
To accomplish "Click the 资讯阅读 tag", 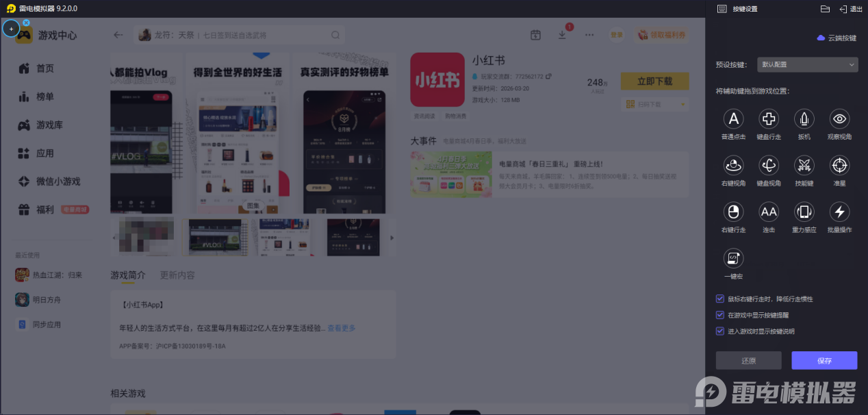I will (425, 116).
